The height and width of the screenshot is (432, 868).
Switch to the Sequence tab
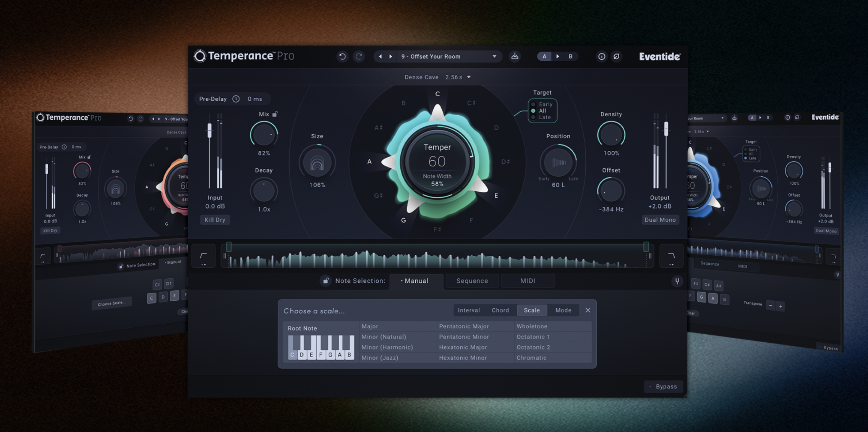tap(472, 281)
